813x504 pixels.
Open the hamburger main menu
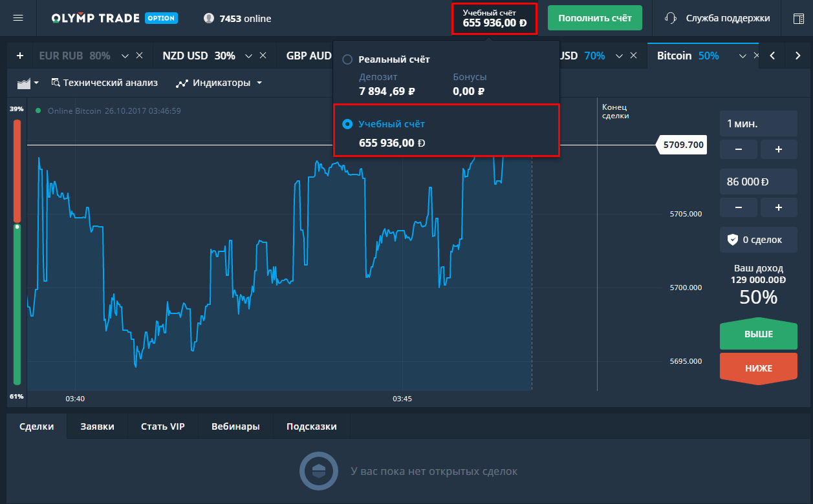(x=18, y=18)
